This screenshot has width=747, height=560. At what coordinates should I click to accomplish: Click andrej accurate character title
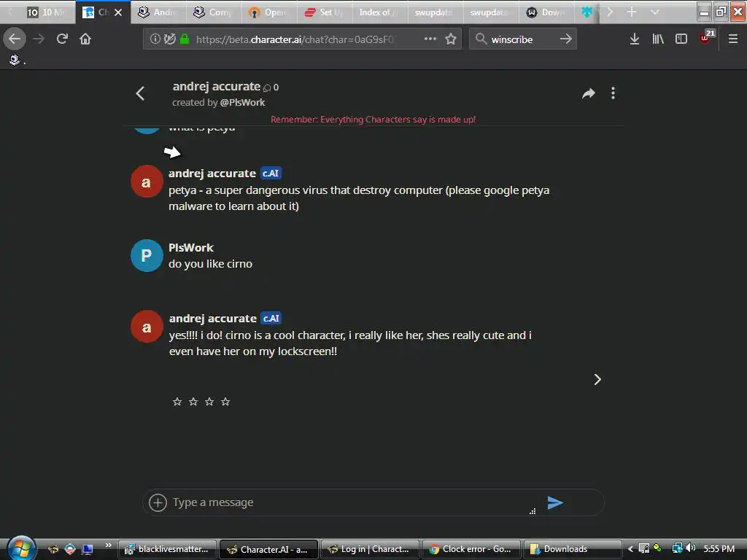[216, 87]
